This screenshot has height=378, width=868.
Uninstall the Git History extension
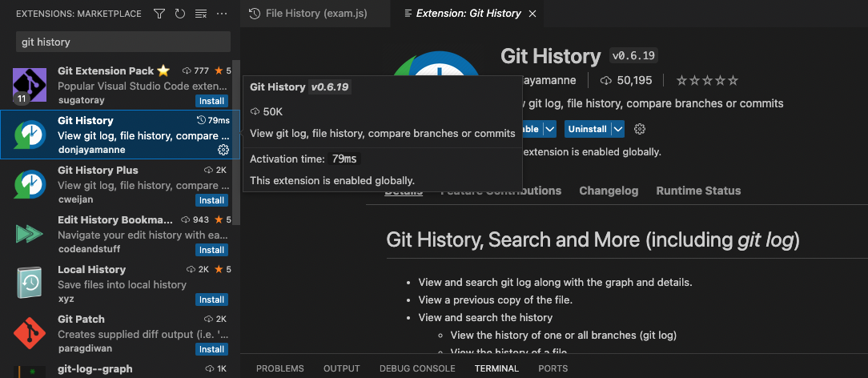[x=587, y=129]
